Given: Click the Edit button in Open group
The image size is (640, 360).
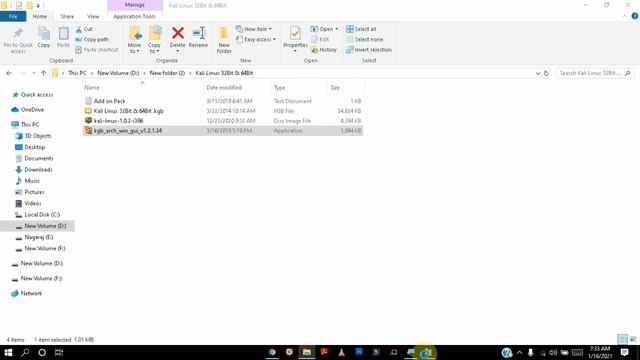Looking at the screenshot, I should point(320,39).
